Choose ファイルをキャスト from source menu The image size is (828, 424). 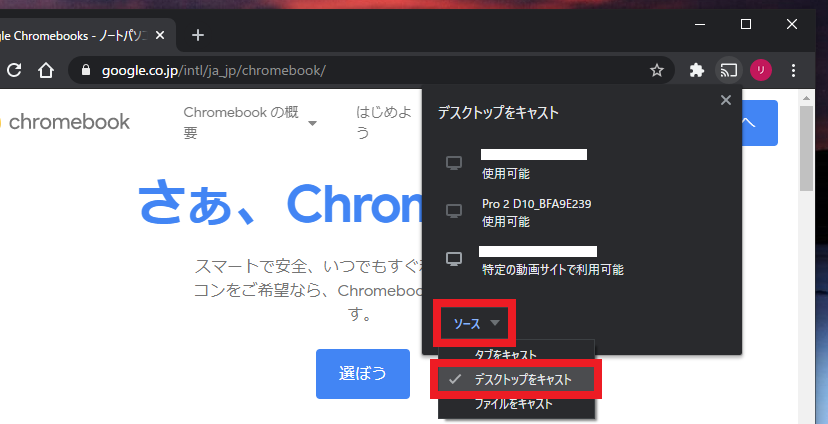[x=513, y=405]
